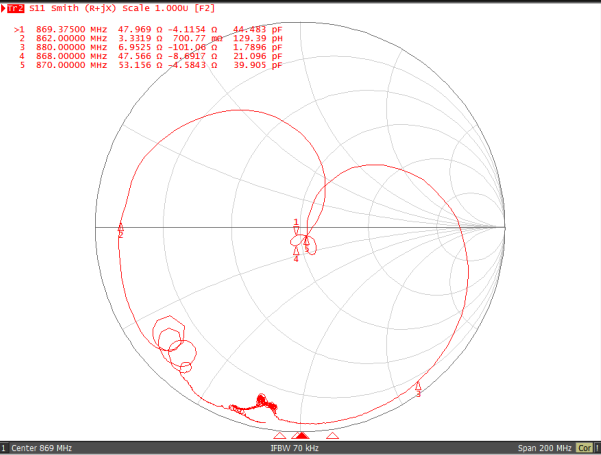Toggle the Cor correction indicator
Image resolution: width=601 pixels, height=455 pixels.
586,448
